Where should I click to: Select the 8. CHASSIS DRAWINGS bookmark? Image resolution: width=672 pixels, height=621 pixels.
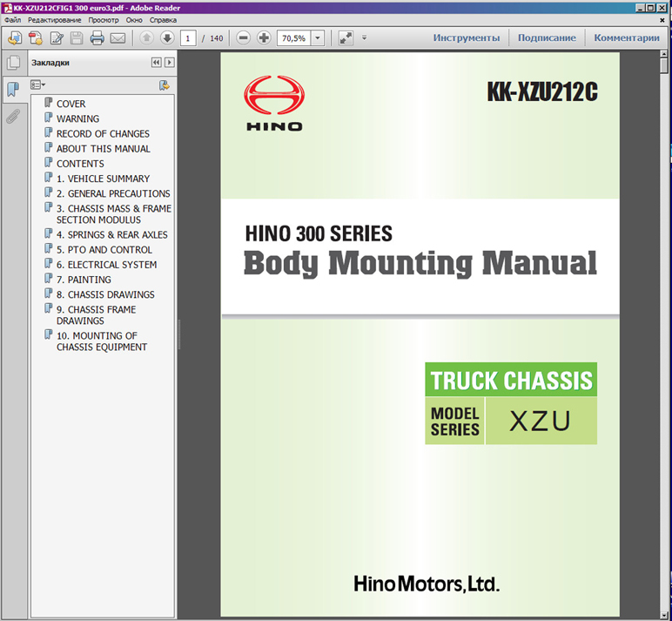[105, 294]
